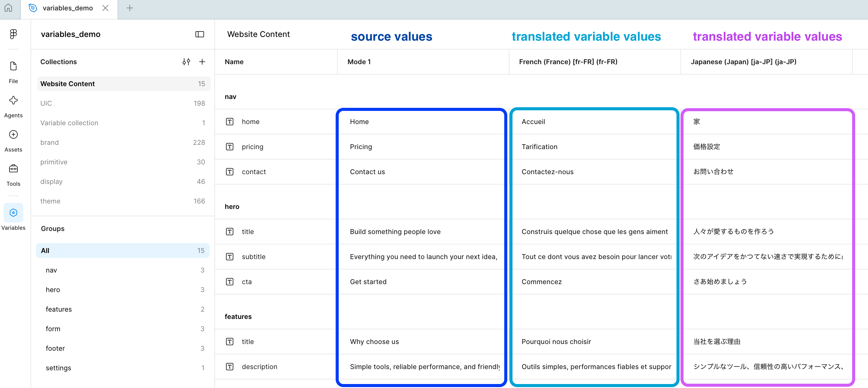Image resolution: width=868 pixels, height=388 pixels.
Task: Select the theme collection
Action: [x=124, y=201]
